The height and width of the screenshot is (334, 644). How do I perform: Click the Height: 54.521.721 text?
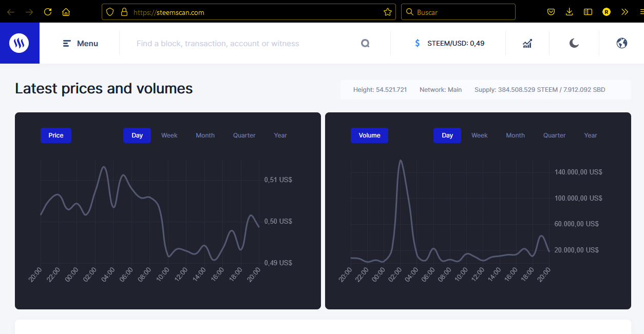click(380, 90)
